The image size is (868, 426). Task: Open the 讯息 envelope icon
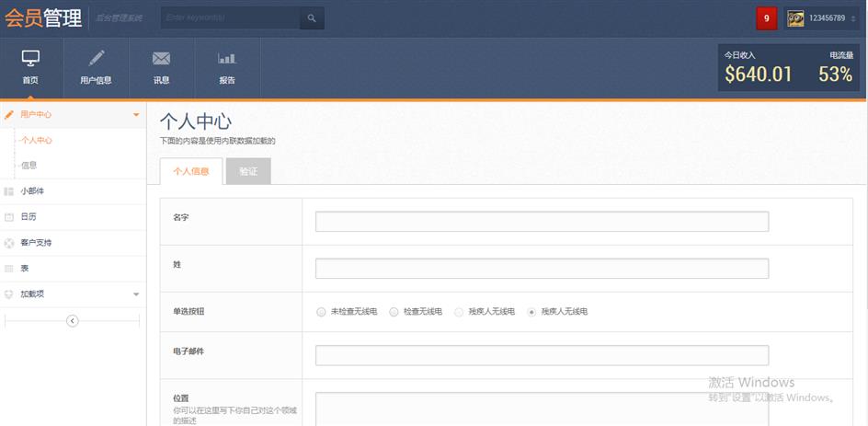coord(161,59)
